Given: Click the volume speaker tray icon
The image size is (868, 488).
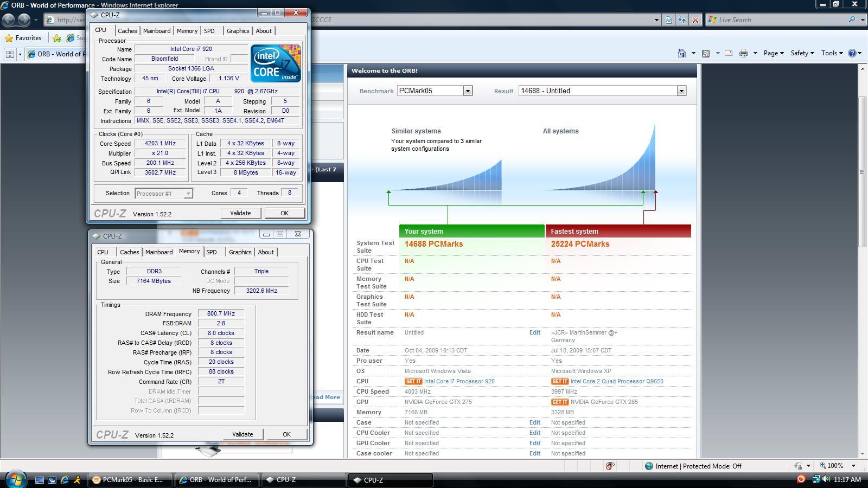Looking at the screenshot, I should tap(826, 479).
